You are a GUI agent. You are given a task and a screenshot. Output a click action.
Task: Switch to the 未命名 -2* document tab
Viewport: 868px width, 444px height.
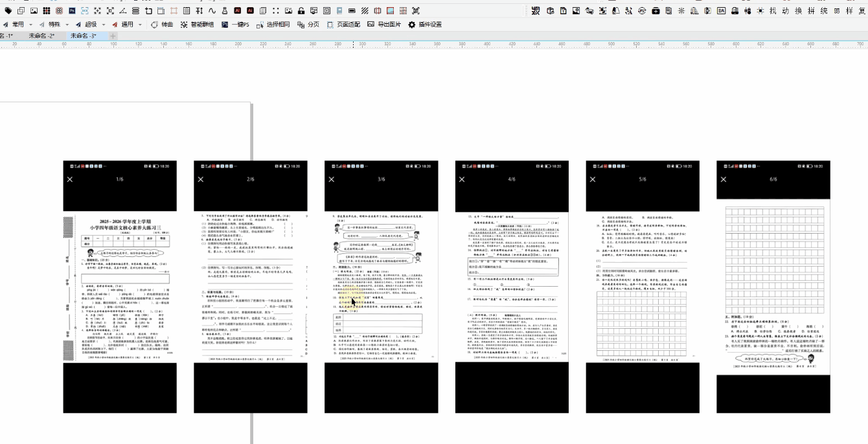[x=41, y=36]
